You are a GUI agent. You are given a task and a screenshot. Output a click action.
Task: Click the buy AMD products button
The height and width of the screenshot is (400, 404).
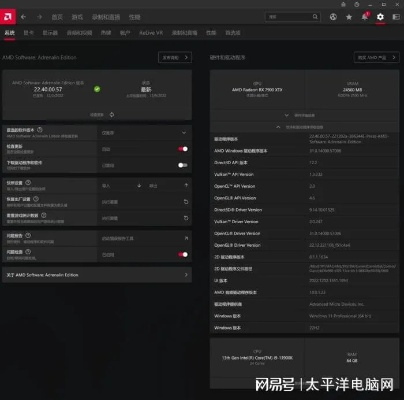pos(377,57)
